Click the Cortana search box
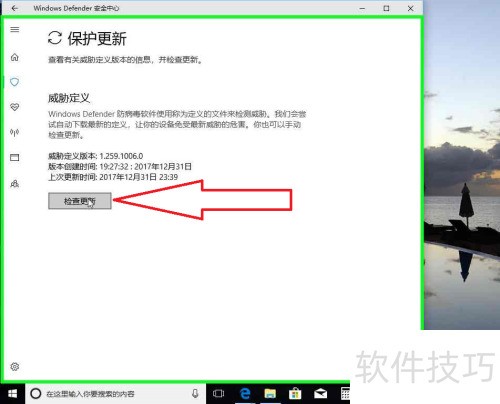500x404 pixels. click(115, 394)
